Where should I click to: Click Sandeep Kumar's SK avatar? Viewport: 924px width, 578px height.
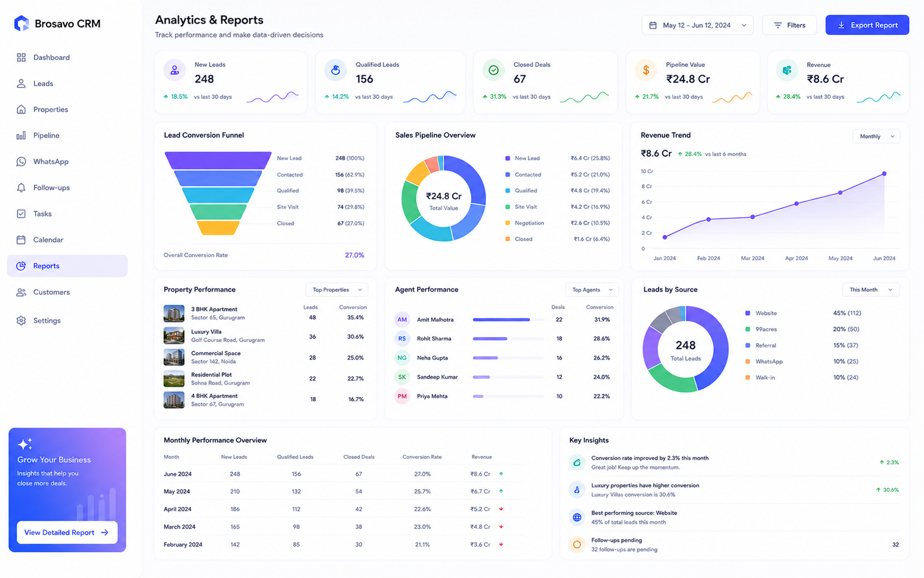click(402, 377)
